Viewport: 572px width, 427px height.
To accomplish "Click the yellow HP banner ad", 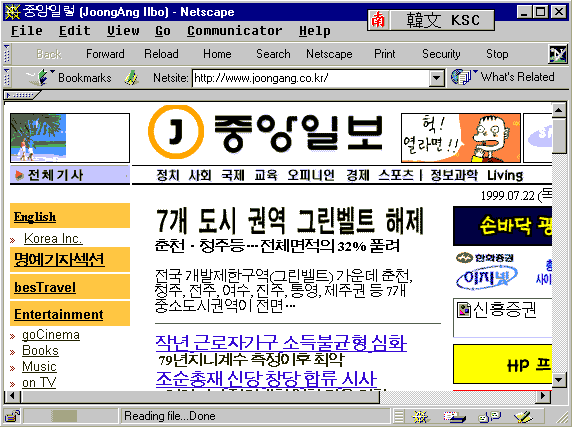I will (502, 364).
